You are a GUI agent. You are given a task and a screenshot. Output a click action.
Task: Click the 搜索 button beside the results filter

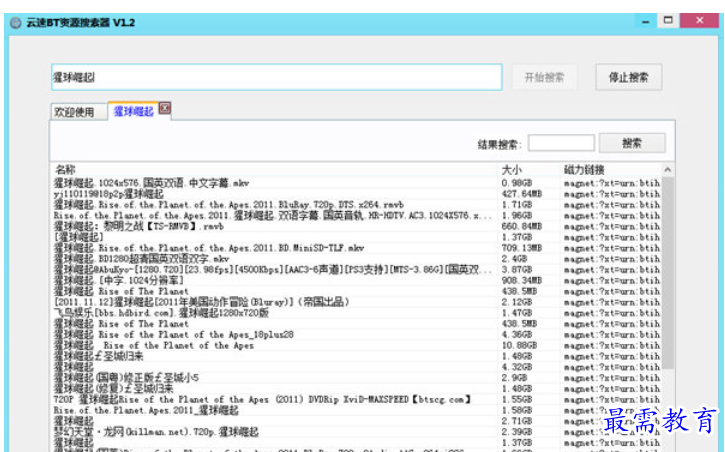tap(632, 143)
